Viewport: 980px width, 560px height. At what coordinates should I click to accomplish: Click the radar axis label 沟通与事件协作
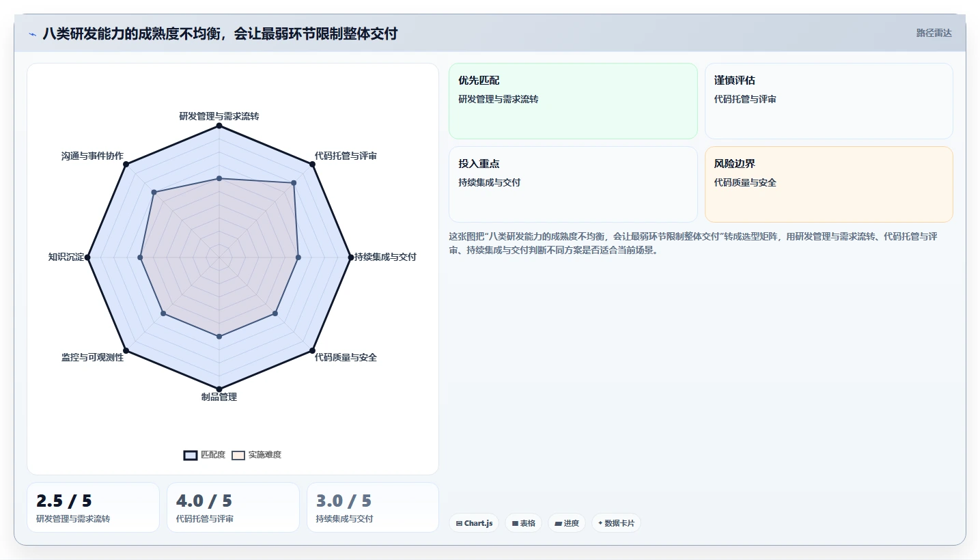[x=92, y=156]
